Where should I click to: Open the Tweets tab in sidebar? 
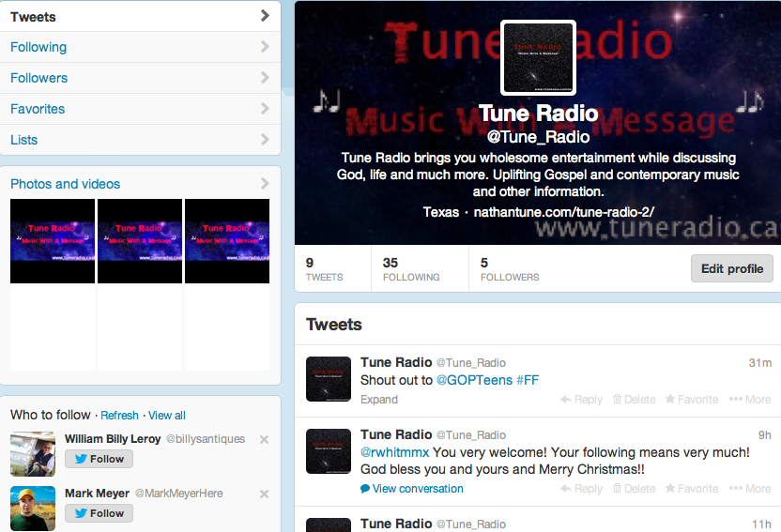pos(140,17)
